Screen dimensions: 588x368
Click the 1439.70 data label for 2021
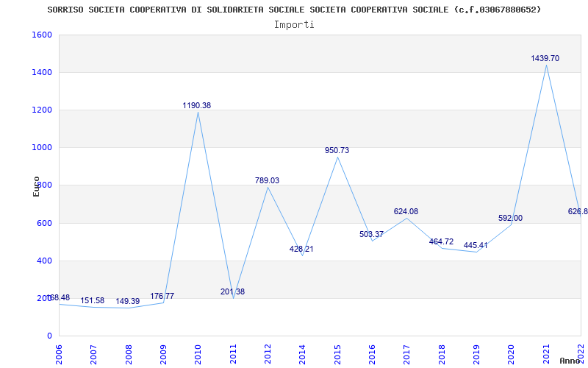545,58
